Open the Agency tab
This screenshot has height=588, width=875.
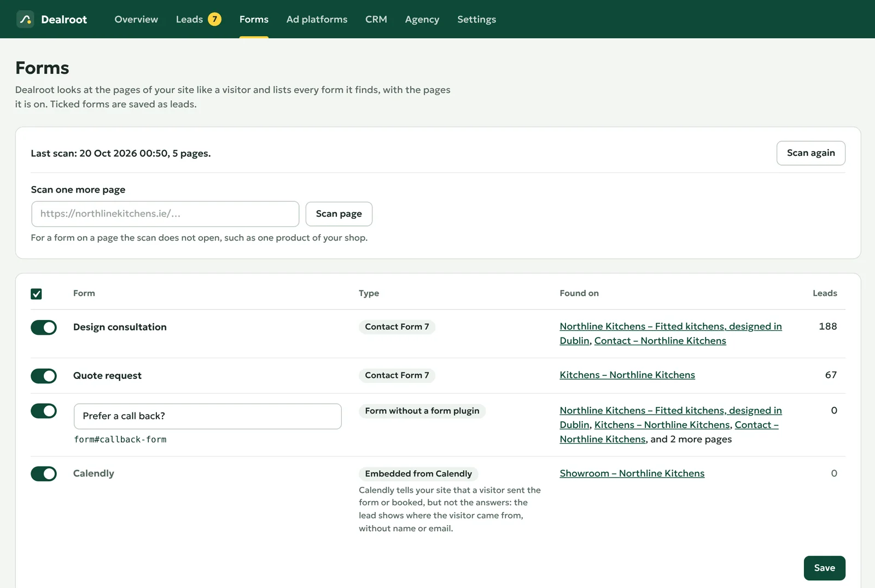422,19
